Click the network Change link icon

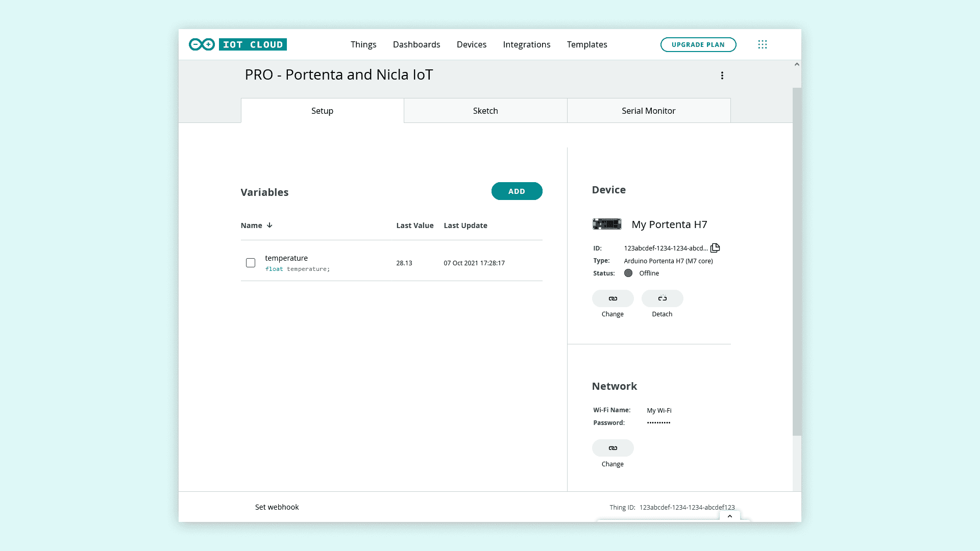point(612,448)
